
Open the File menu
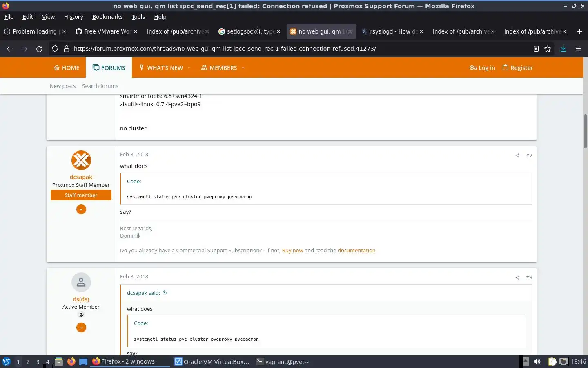pos(9,17)
